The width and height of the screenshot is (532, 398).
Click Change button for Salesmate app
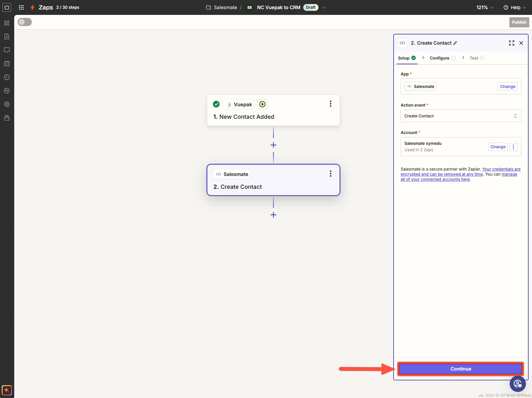[x=507, y=87]
